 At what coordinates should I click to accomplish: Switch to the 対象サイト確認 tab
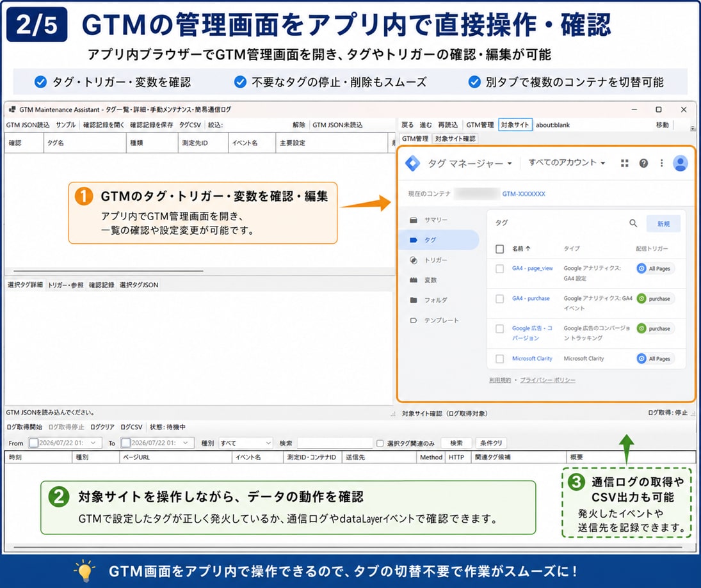click(x=455, y=138)
